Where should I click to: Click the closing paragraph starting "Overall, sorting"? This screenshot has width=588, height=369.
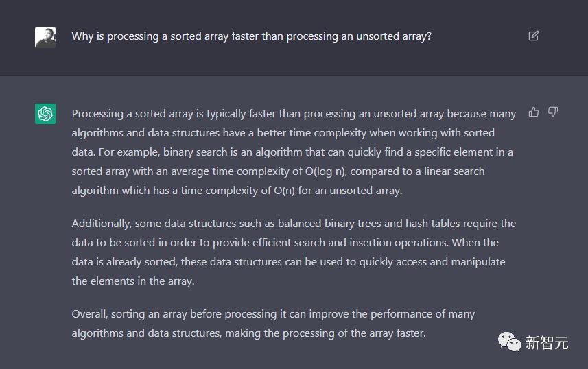point(273,323)
